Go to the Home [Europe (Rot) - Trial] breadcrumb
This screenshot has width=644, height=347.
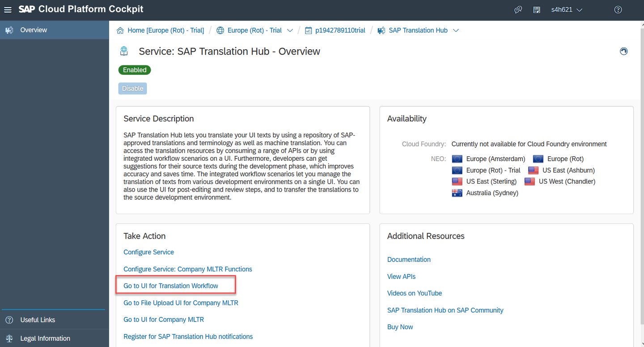(165, 30)
